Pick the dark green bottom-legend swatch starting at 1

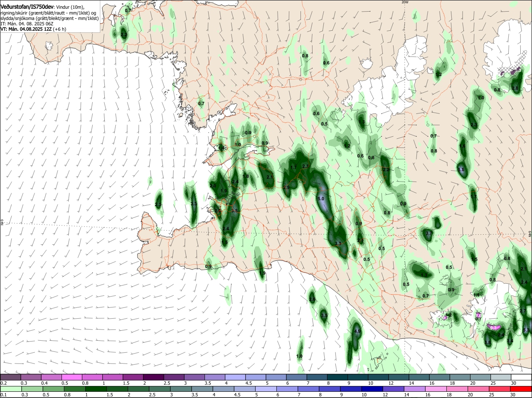coord(96,389)
